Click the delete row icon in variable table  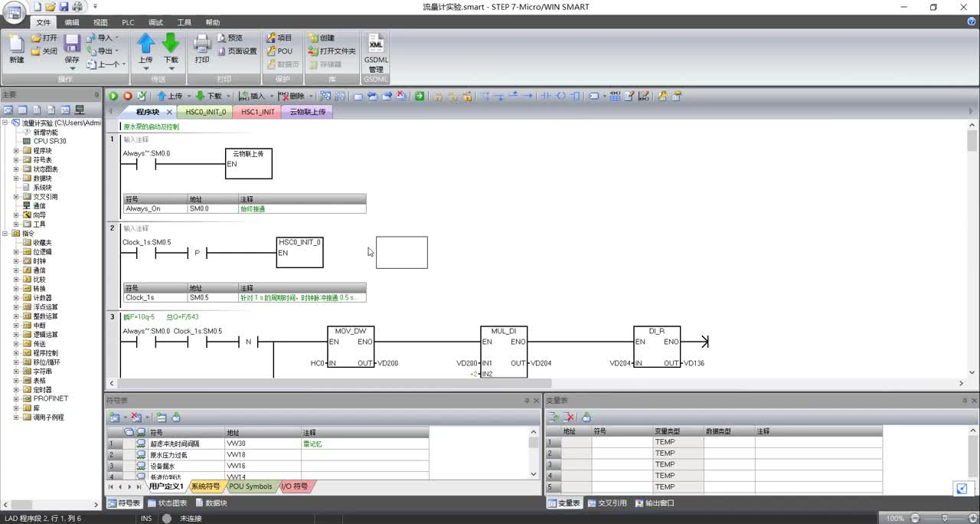point(569,417)
